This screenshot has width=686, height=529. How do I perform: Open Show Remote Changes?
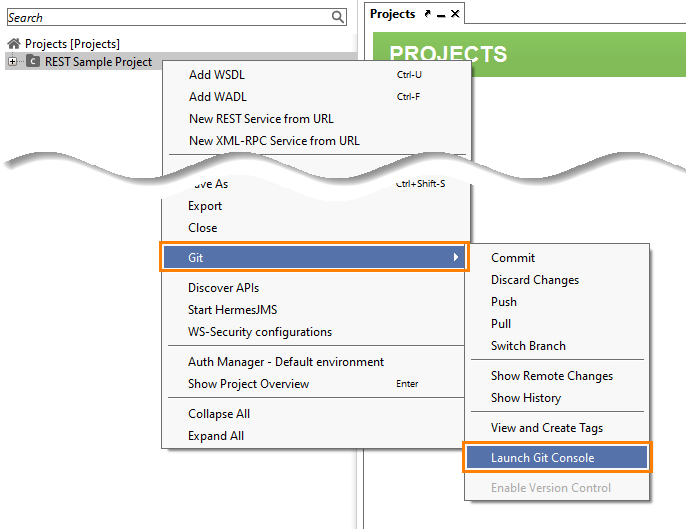pos(552,376)
